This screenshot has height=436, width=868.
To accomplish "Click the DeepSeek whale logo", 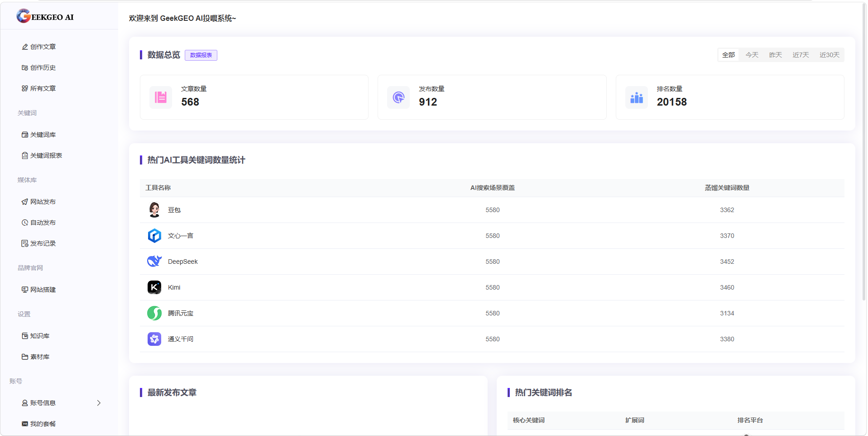I will click(x=154, y=262).
